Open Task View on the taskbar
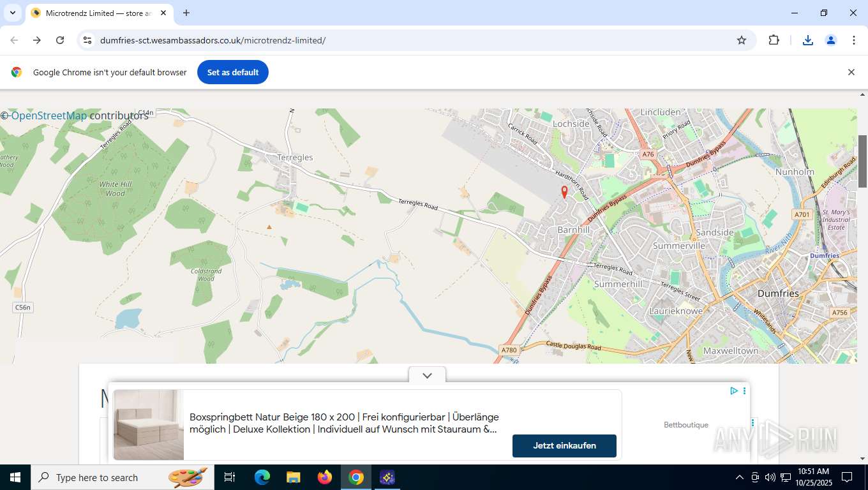 point(230,477)
